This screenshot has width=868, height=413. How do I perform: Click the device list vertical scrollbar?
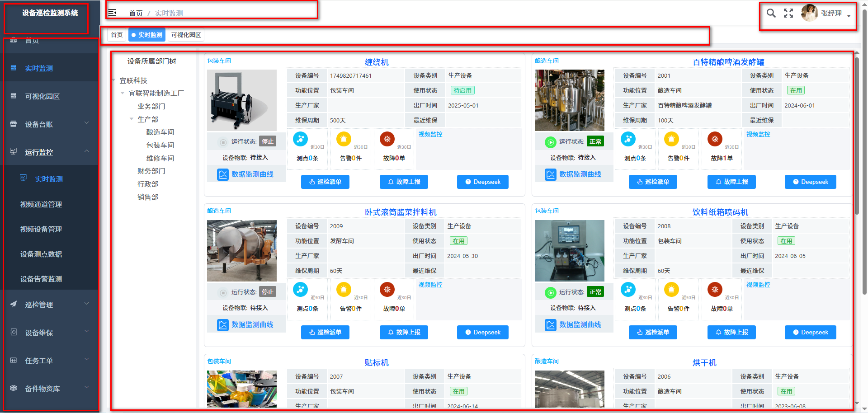coord(856,136)
